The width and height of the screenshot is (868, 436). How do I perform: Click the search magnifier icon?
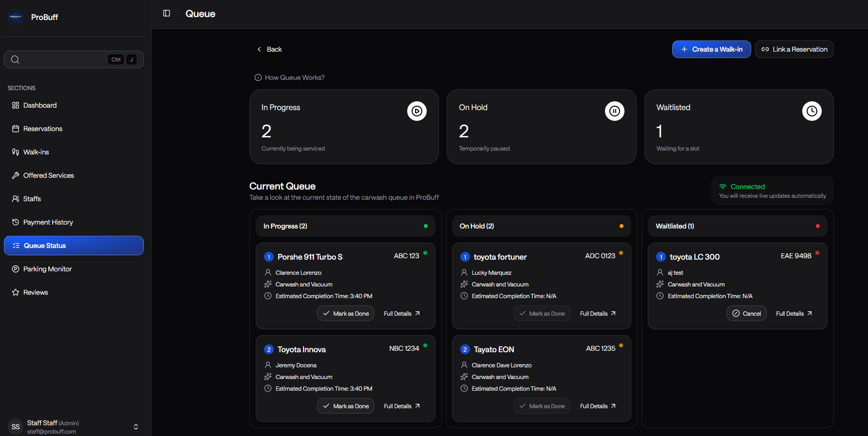coord(15,59)
